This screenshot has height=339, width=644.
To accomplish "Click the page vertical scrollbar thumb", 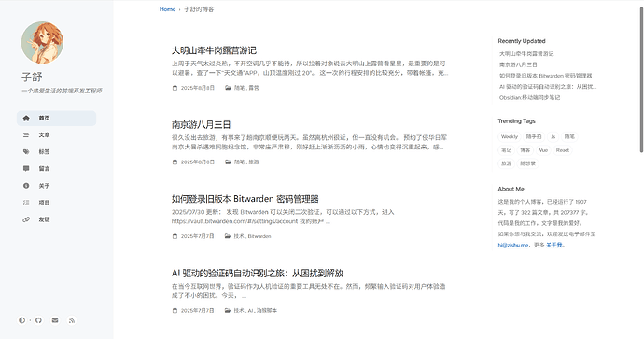I will click(641, 80).
